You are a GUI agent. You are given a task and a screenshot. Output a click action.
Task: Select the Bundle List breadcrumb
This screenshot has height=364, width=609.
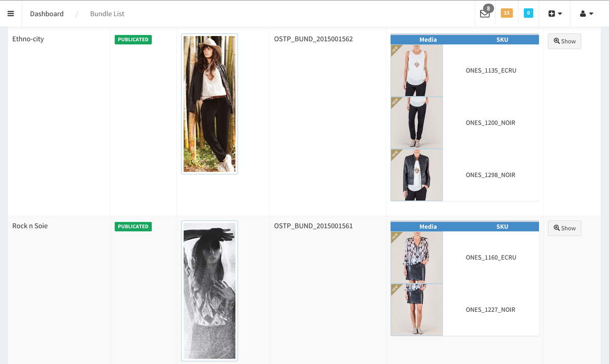(x=107, y=14)
